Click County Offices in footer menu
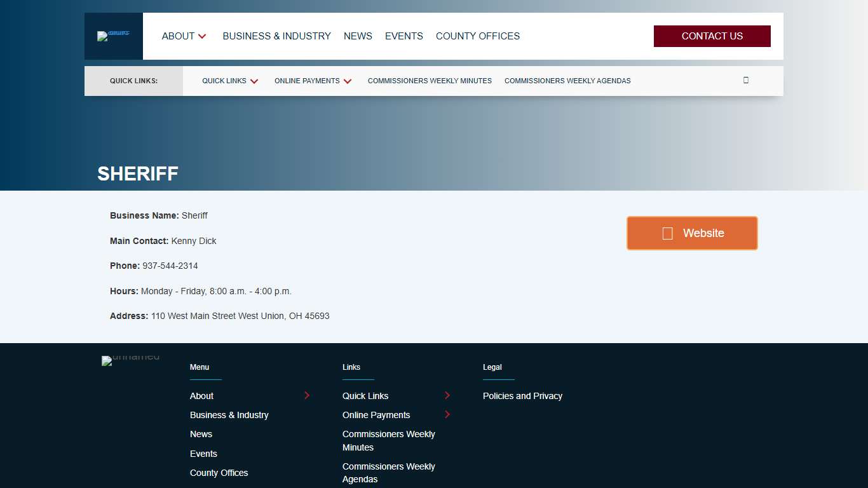The width and height of the screenshot is (868, 488). [219, 473]
